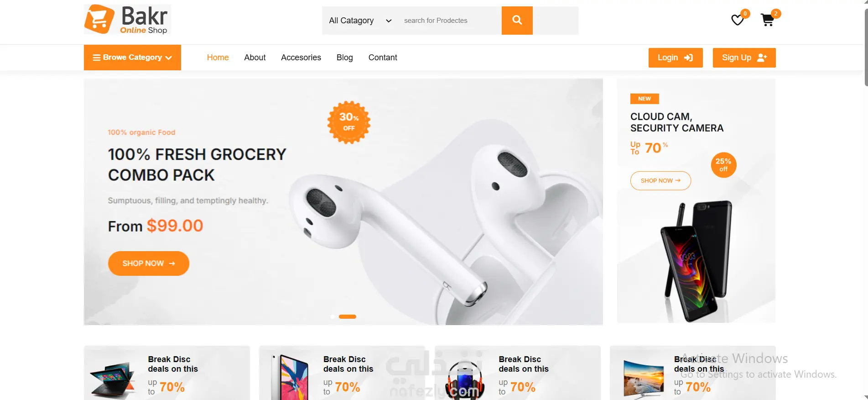Click the Login button
The image size is (868, 400).
[x=676, y=58]
